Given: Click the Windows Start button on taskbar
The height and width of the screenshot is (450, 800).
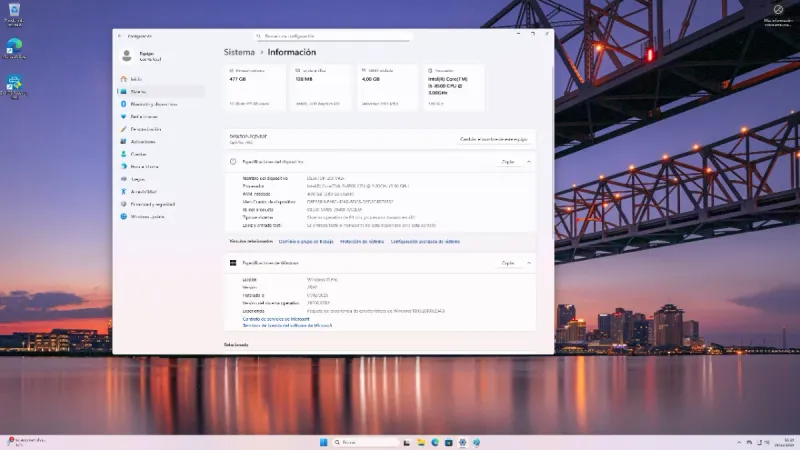Looking at the screenshot, I should 323,442.
